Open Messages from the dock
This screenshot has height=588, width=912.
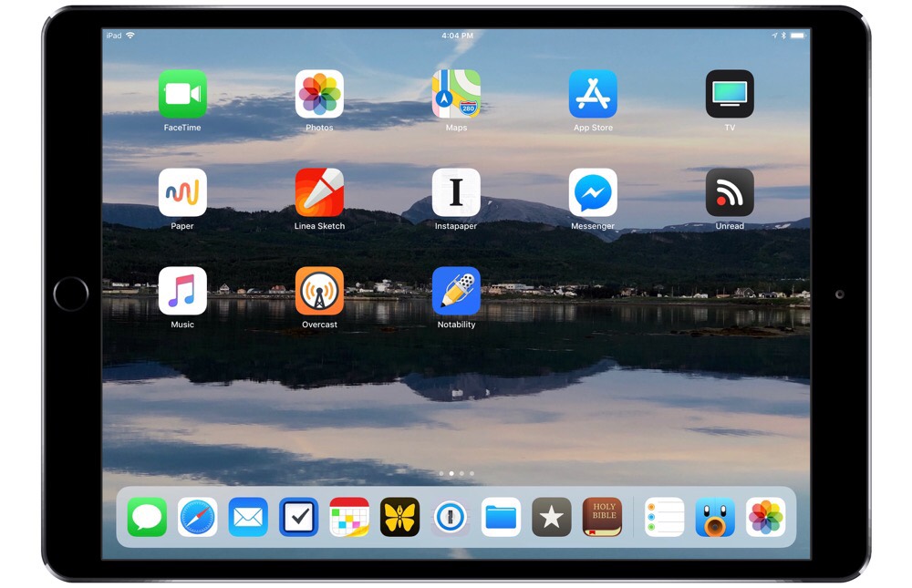click(147, 517)
